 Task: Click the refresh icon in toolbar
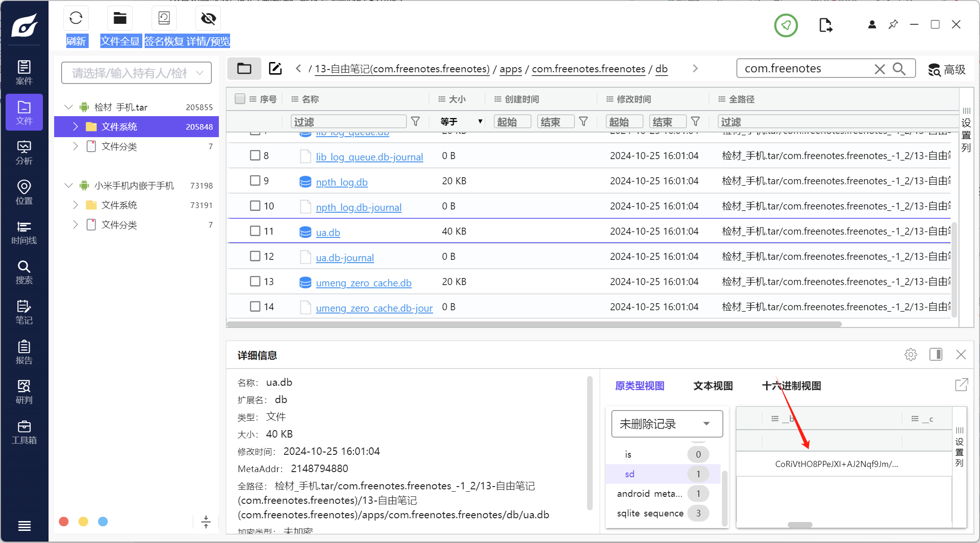[76, 18]
